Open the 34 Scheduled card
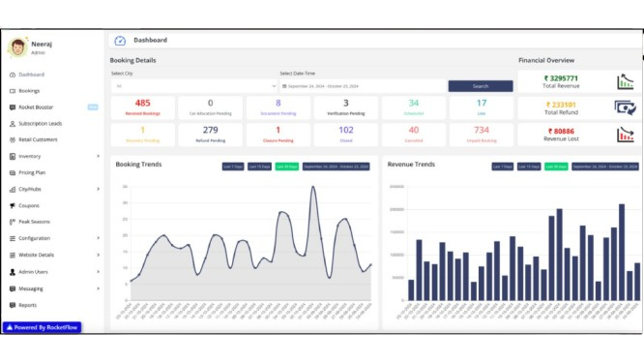The width and height of the screenshot is (644, 363). (414, 107)
